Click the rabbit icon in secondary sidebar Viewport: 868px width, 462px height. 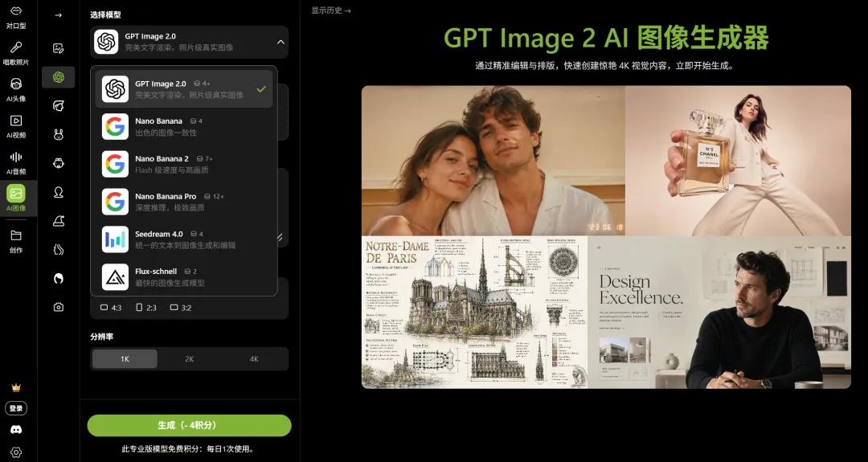point(58,134)
